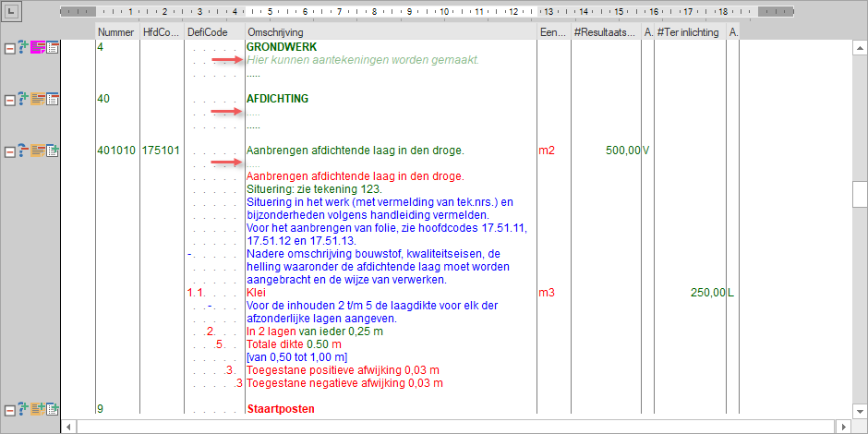Click the list icon beside row 40
The image size is (868, 434).
(54, 99)
